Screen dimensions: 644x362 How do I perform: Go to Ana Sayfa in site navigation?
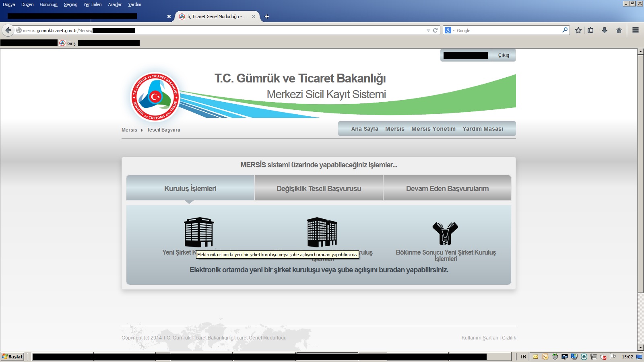pyautogui.click(x=365, y=129)
